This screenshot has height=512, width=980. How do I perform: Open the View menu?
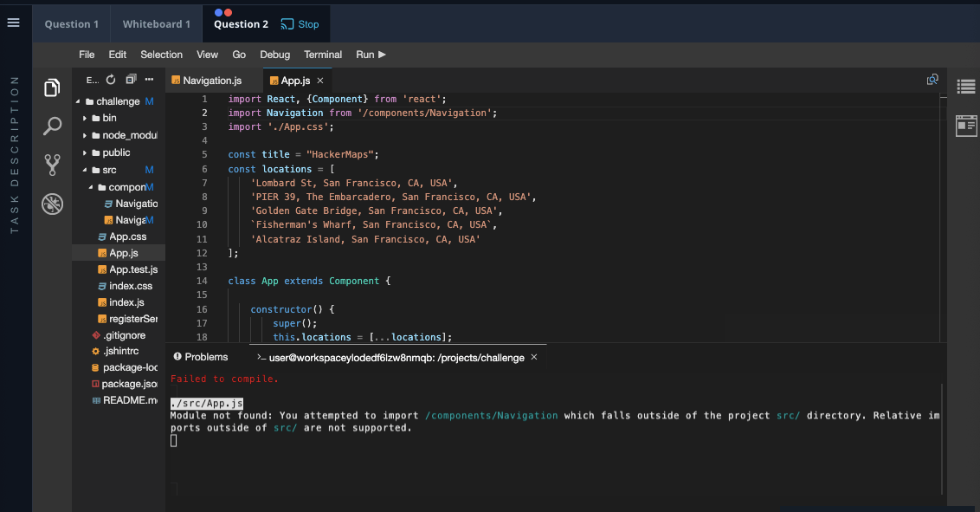pyautogui.click(x=208, y=55)
